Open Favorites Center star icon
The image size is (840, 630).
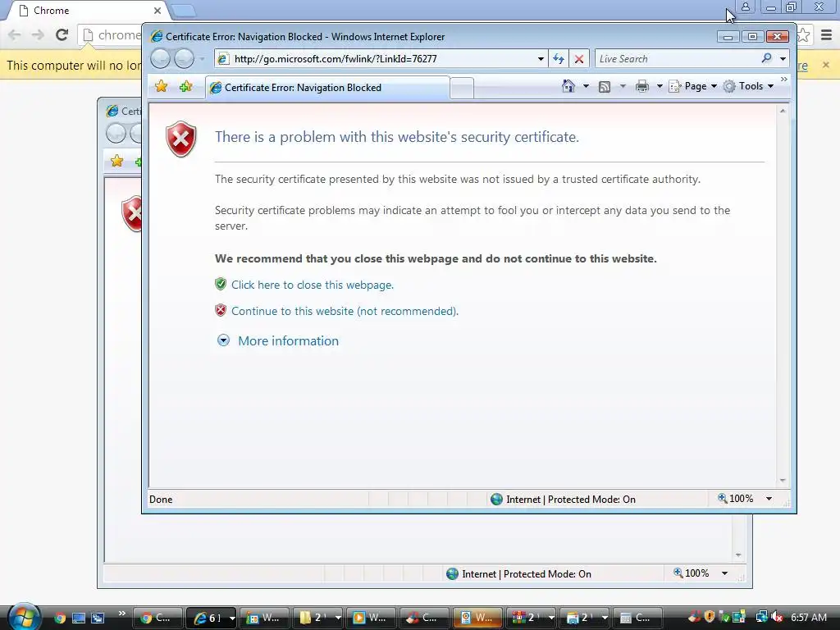tap(162, 86)
